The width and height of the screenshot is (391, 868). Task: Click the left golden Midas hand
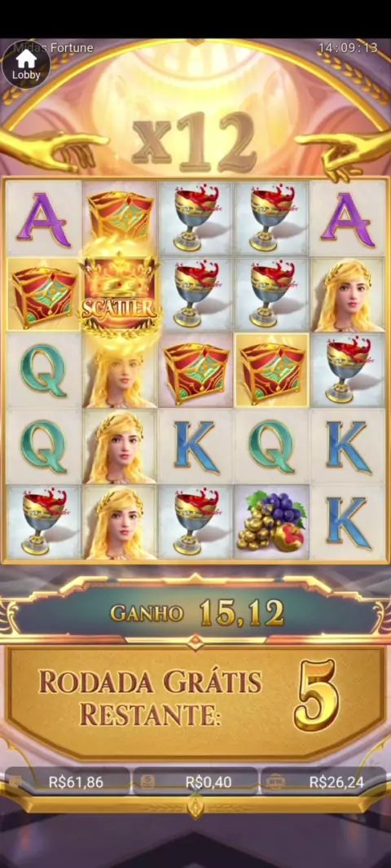point(53,148)
